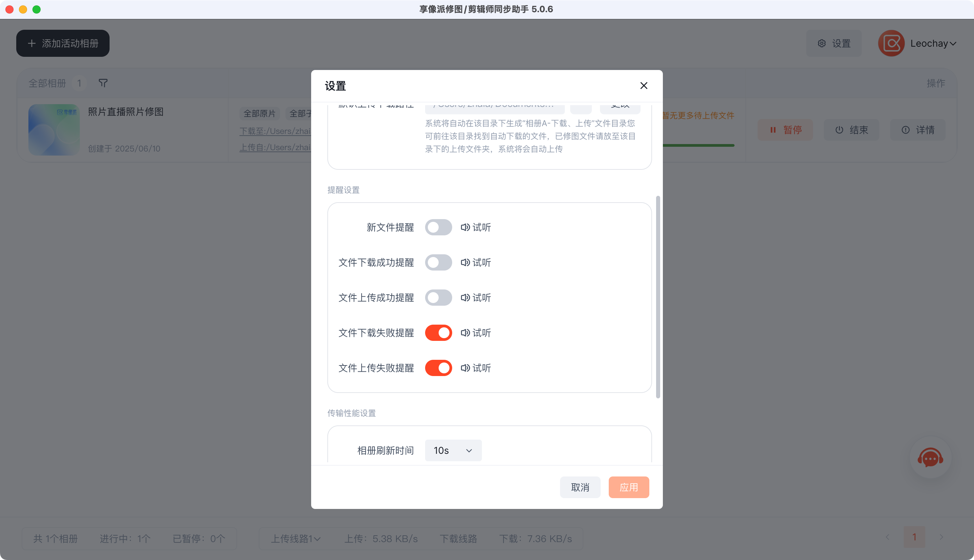Play 试听 sound for 文件上传成功提醒
This screenshot has height=560, width=974.
(x=476, y=298)
